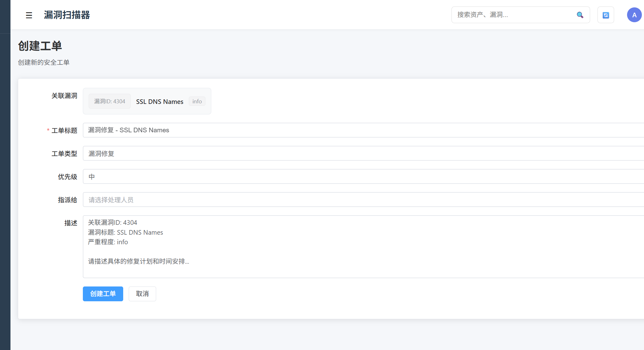Click the 漏洞扫描器 app title
This screenshot has height=350, width=644.
[x=67, y=15]
